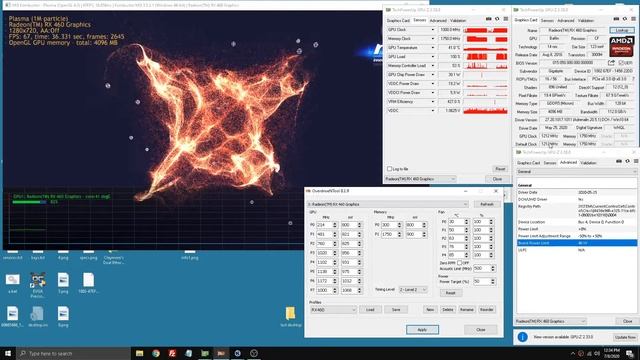Viewport: 640px width, 360px height.
Task: Switch to Validation tab in GPU-Z Sensors window
Action: [x=458, y=20]
